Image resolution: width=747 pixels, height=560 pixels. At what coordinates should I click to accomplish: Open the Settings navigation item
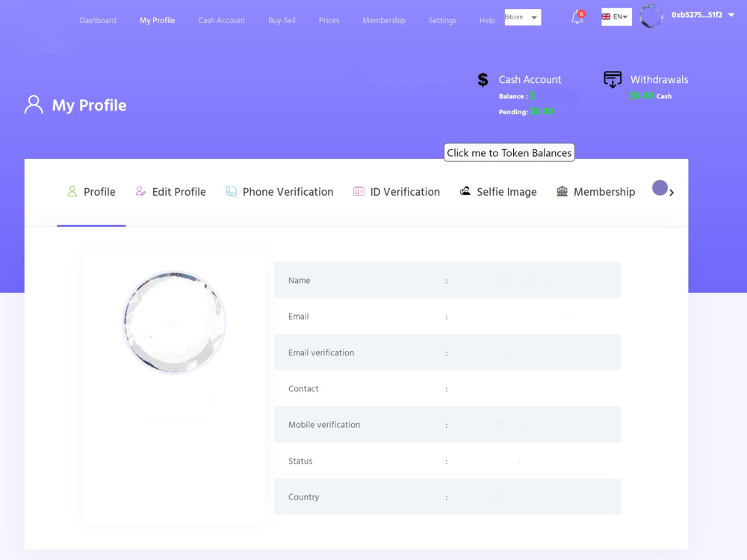[x=442, y=20]
